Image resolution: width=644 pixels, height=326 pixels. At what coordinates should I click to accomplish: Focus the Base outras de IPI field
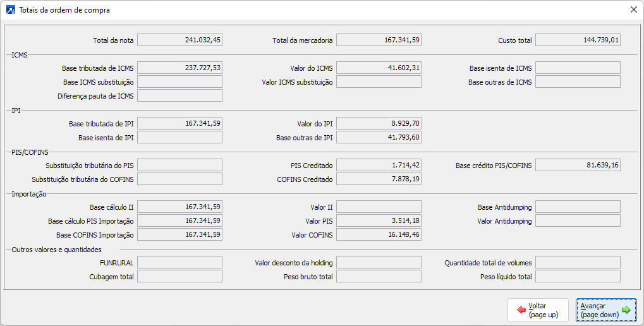379,137
